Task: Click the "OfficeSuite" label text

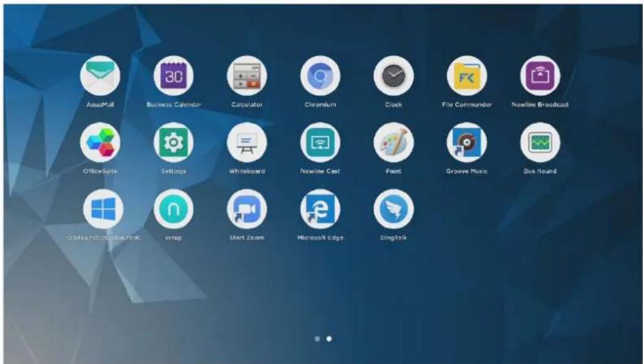Action: pos(100,171)
